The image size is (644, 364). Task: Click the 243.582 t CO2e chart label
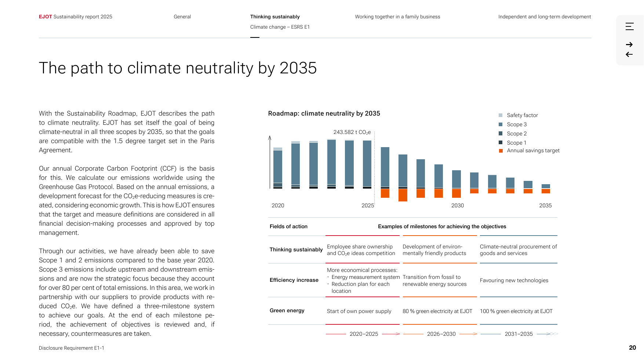tap(352, 132)
